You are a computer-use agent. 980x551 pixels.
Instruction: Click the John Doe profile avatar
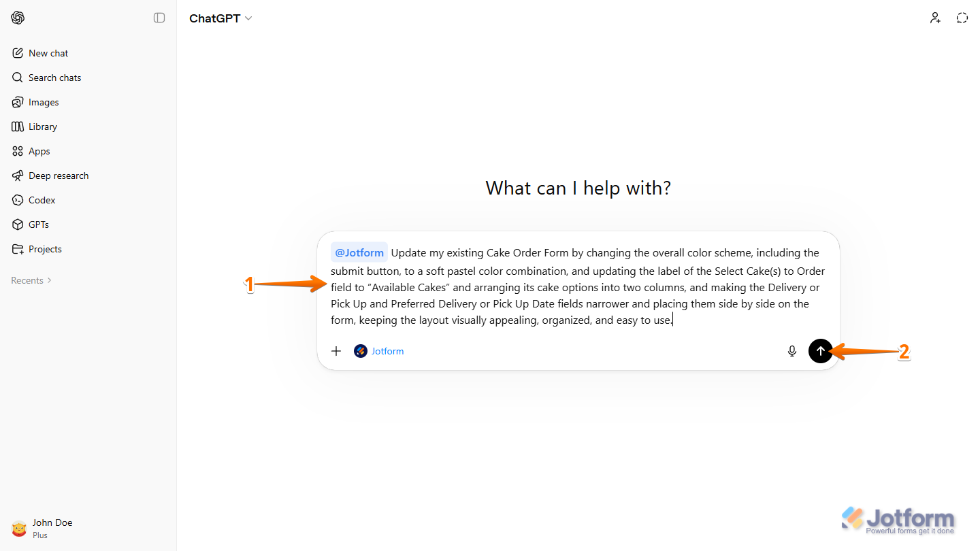[19, 529]
